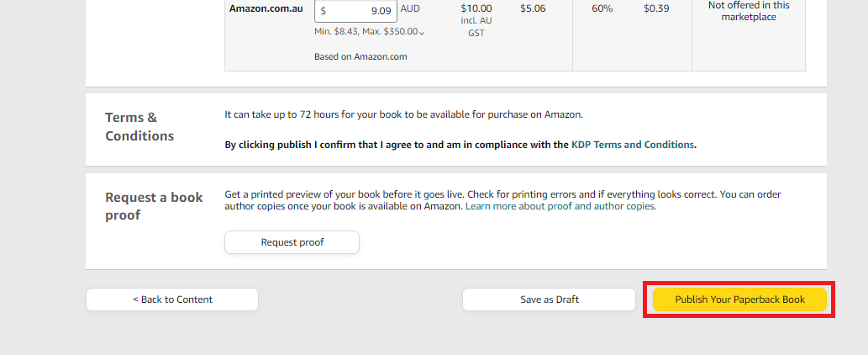Click the Amazon.com.au AUD price field
Screen dimensions: 868x355
point(355,11)
